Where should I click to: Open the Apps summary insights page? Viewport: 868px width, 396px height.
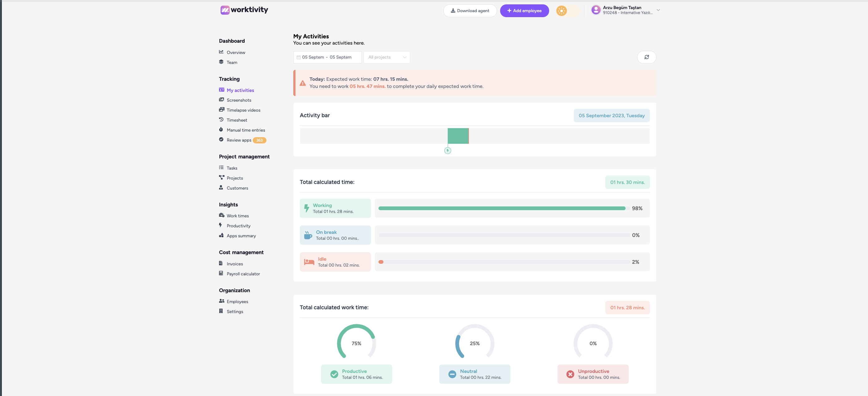coord(241,236)
